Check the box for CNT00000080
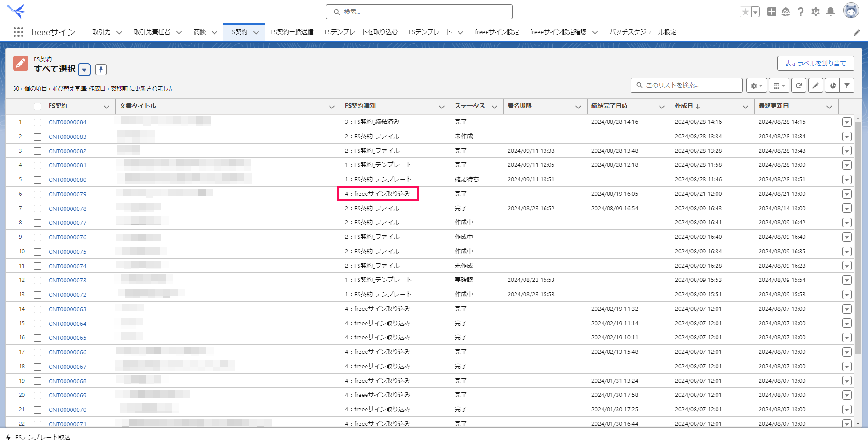Viewport: 868px width, 446px height. coord(37,180)
